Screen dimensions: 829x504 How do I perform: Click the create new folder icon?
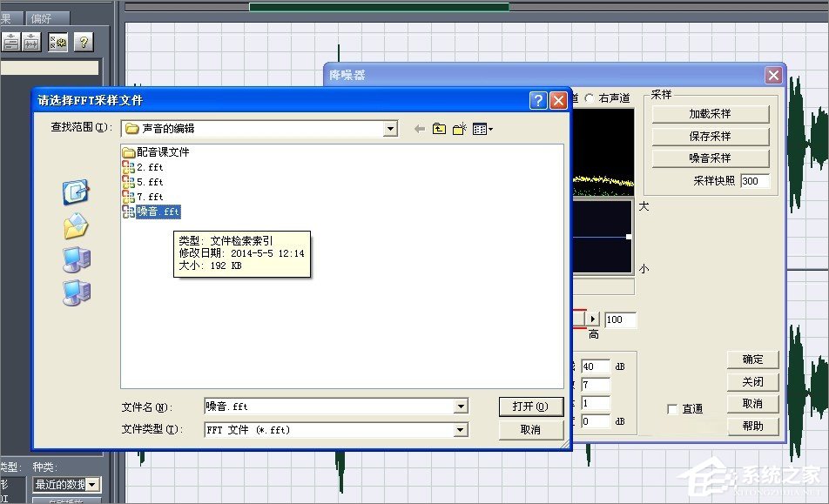point(460,128)
